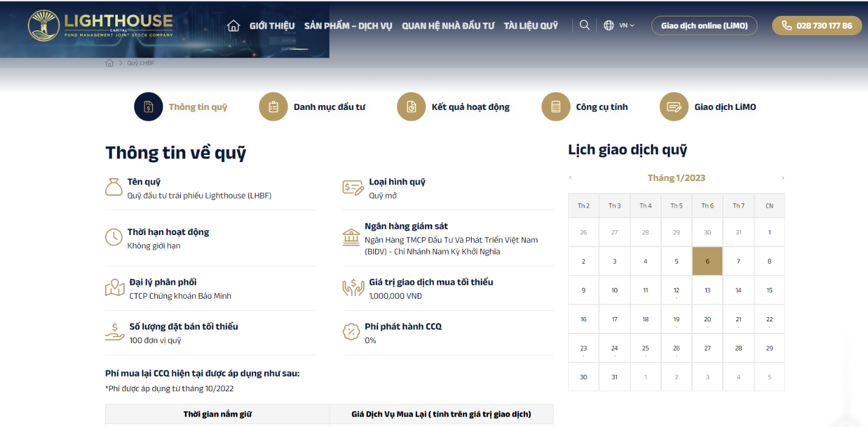Select the highlighted date 6 in the calendar
868x427 pixels.
pos(707,261)
